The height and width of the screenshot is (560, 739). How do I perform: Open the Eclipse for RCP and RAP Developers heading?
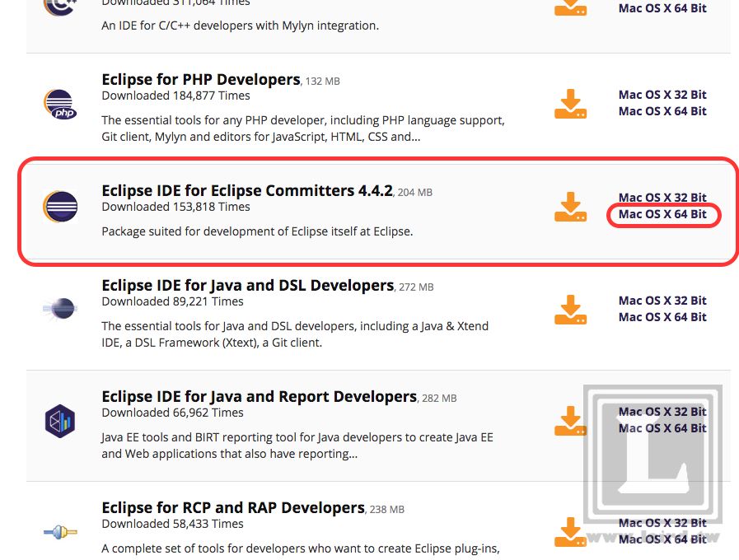tap(232, 507)
